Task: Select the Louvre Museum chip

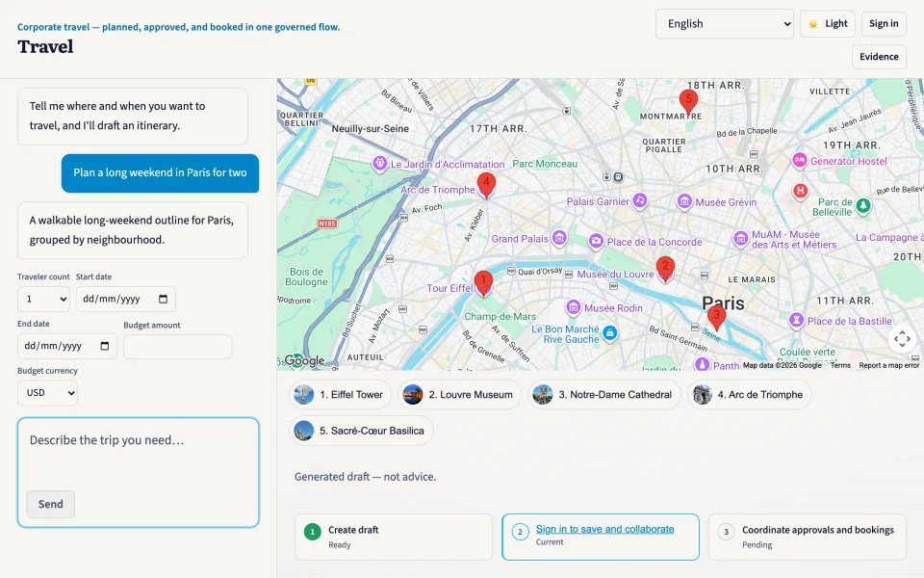Action: click(x=460, y=395)
